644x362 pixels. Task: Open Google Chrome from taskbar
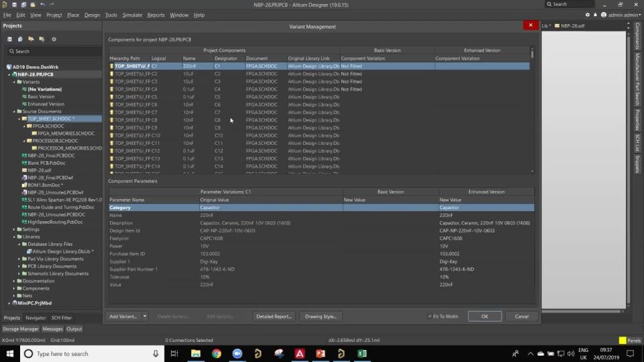click(217, 353)
